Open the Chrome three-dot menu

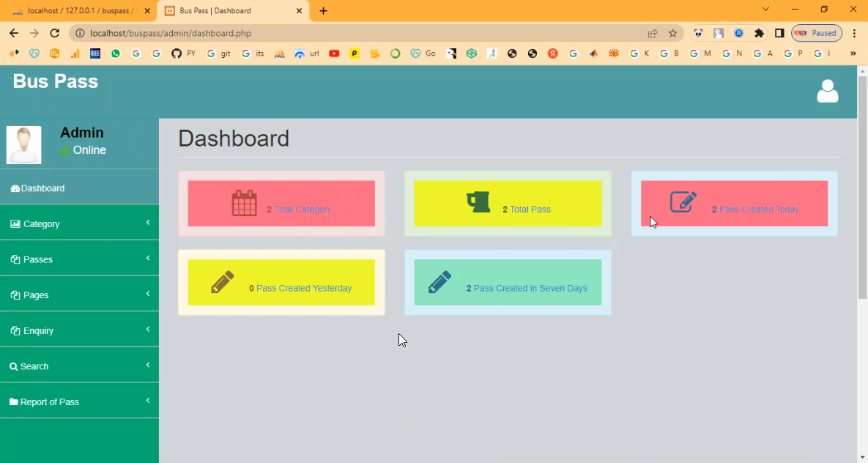coord(855,33)
